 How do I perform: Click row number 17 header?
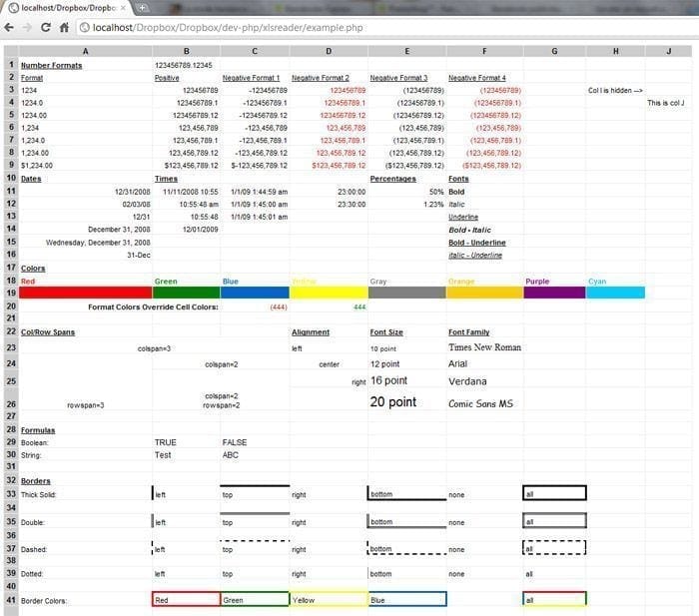11,268
